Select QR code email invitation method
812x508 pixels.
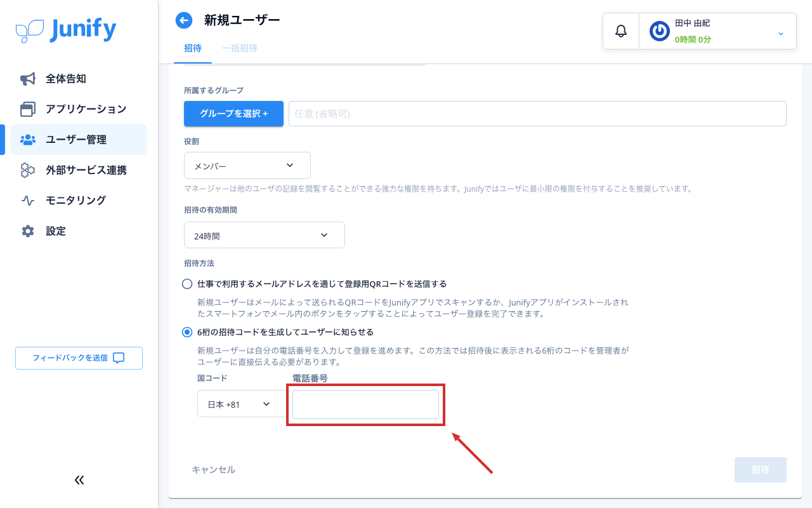pos(187,284)
